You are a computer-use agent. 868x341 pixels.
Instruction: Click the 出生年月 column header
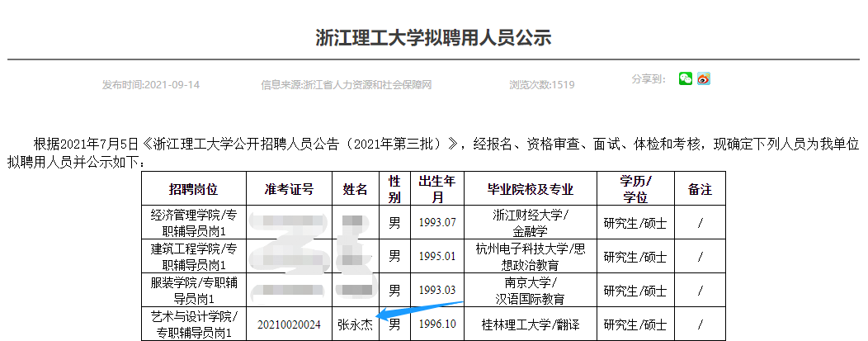click(x=436, y=189)
